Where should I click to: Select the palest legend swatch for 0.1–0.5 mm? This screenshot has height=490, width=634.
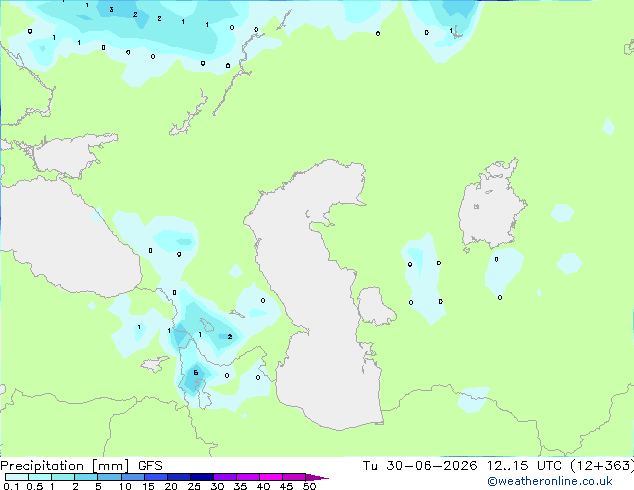pos(17,477)
